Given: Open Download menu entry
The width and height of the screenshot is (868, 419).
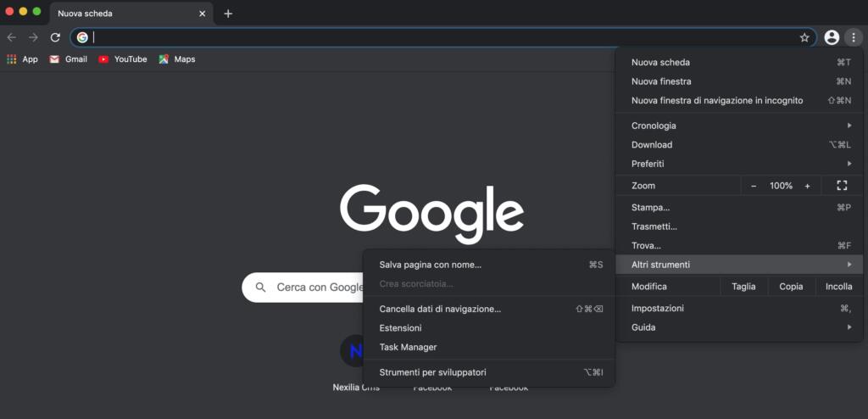Looking at the screenshot, I should 741,145.
